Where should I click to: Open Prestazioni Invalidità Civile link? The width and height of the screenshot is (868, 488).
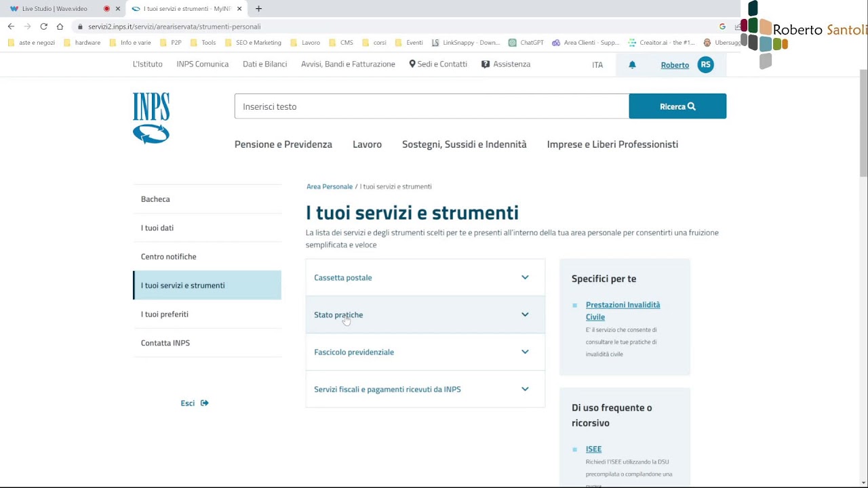coord(623,311)
